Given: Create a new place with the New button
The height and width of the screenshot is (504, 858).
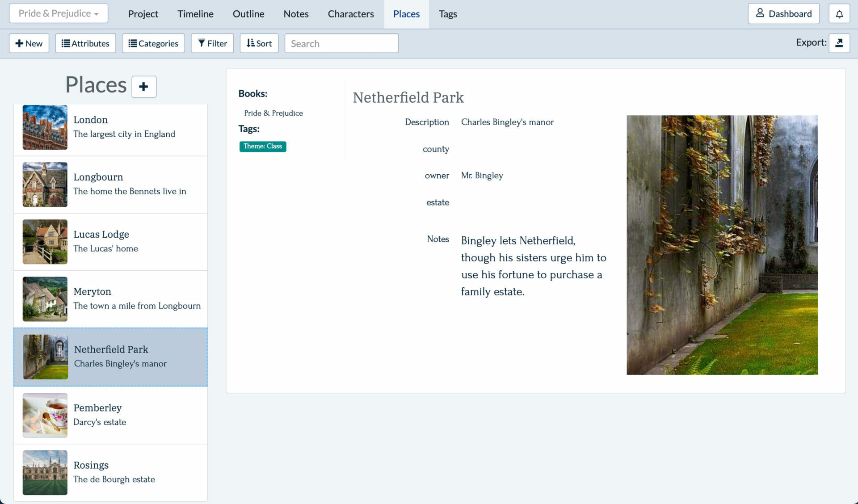Looking at the screenshot, I should pos(29,43).
